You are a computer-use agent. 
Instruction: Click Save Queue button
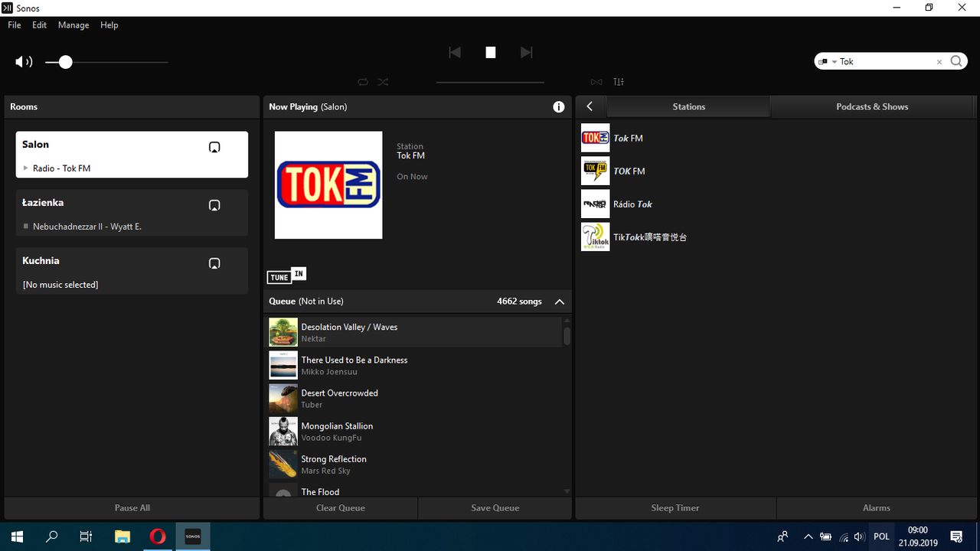click(495, 508)
